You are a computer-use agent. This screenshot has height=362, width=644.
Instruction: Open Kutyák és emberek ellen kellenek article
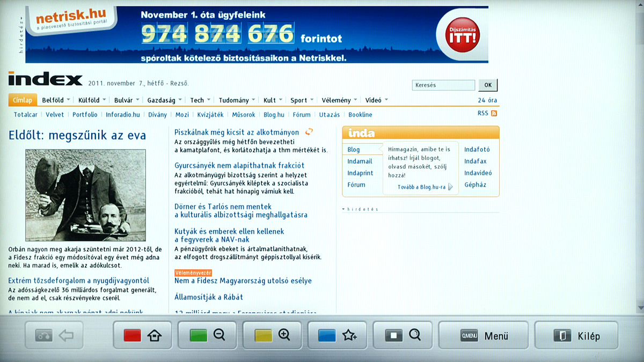click(229, 235)
